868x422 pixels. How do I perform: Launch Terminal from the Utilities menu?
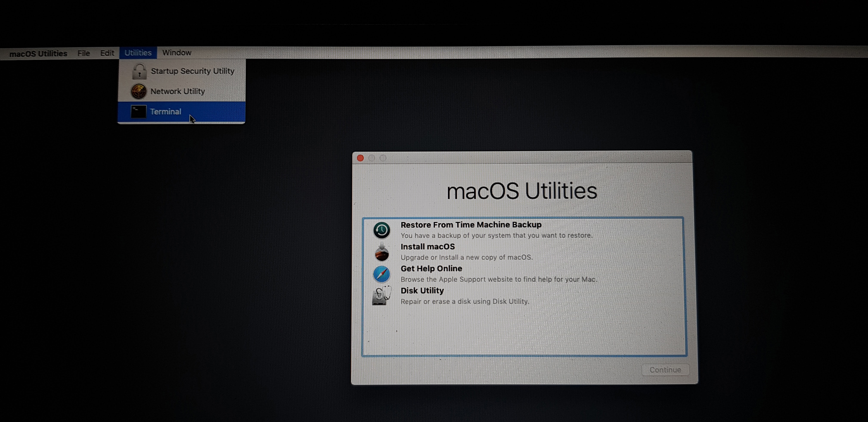[182, 112]
